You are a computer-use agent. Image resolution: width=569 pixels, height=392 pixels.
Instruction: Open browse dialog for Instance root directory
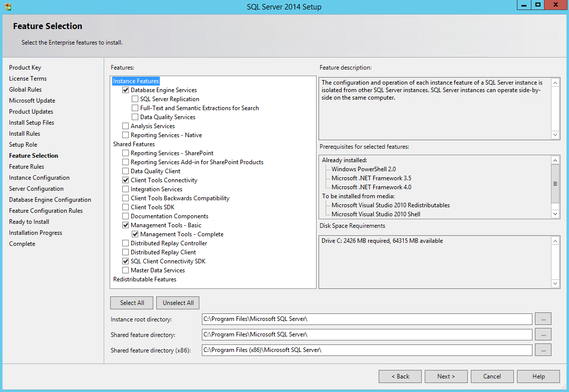point(543,318)
